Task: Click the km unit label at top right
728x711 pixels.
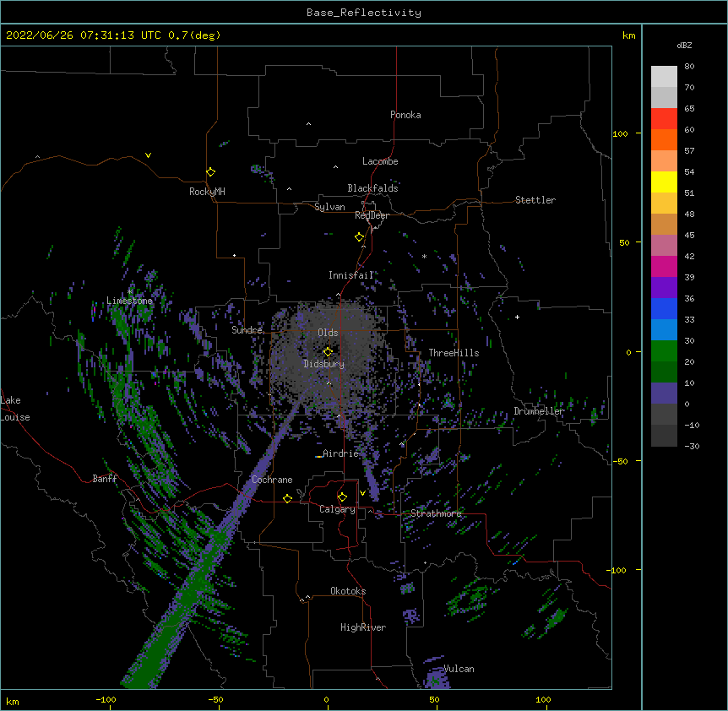Action: (628, 35)
